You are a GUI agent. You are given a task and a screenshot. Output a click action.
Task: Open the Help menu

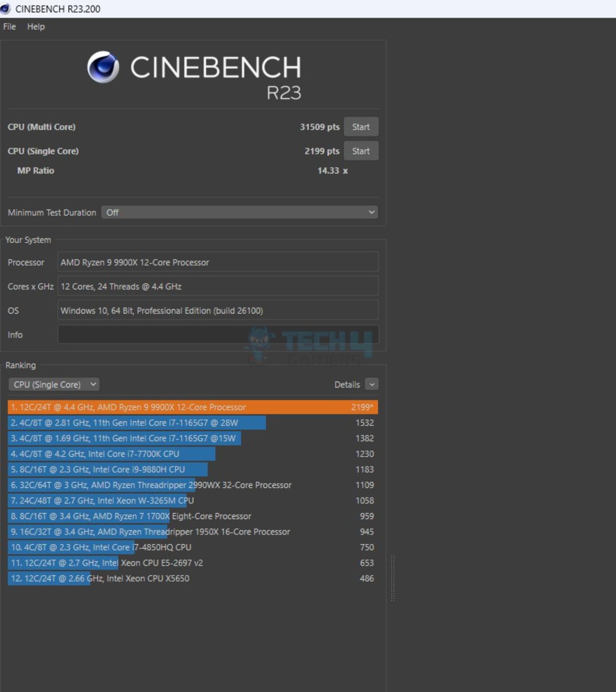click(x=36, y=27)
